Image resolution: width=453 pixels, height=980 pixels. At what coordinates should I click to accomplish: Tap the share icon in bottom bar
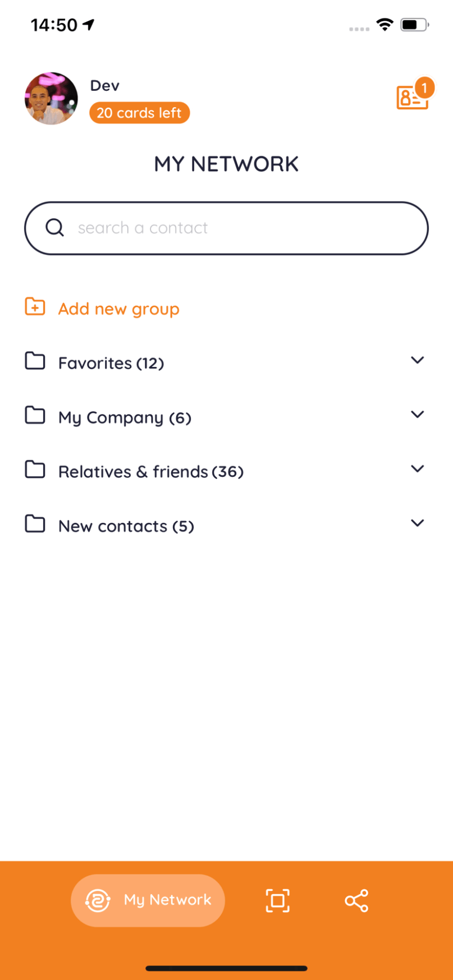pyautogui.click(x=356, y=900)
